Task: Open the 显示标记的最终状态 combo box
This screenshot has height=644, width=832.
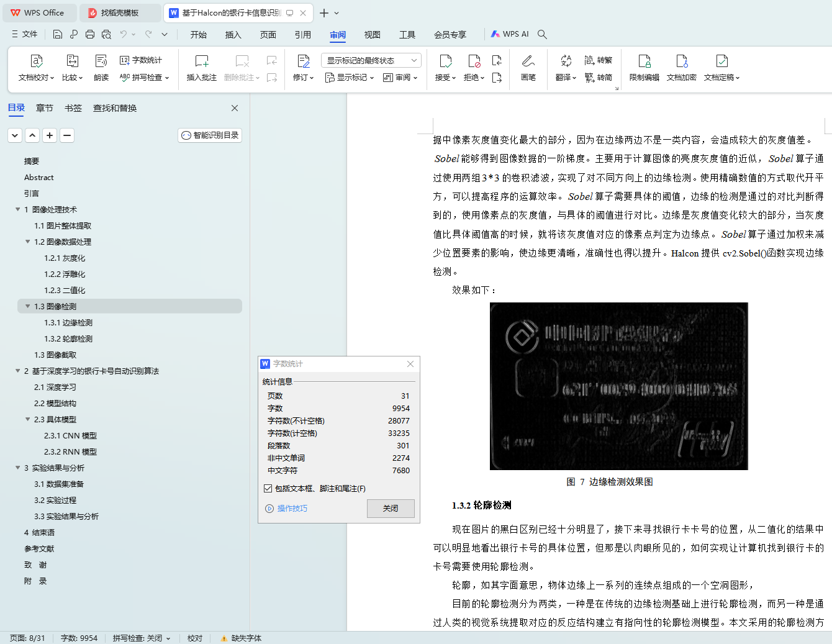Action: 371,60
